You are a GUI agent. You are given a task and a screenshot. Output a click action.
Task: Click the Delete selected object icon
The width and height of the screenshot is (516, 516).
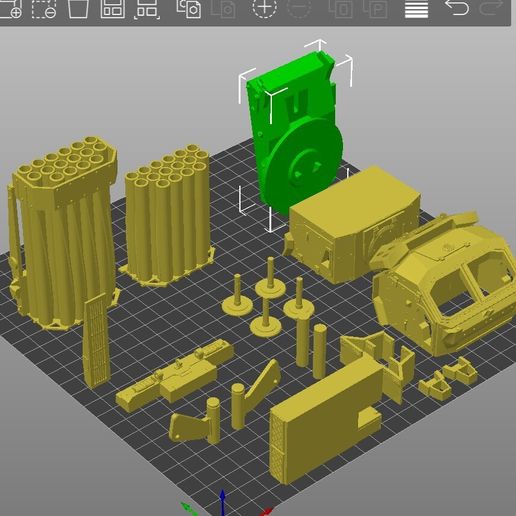[x=44, y=9]
